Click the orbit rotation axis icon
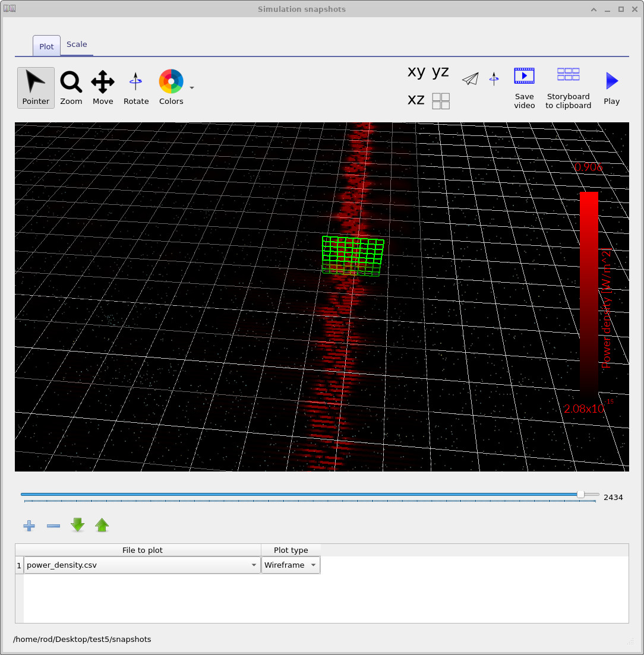Image resolution: width=644 pixels, height=655 pixels. (x=494, y=78)
